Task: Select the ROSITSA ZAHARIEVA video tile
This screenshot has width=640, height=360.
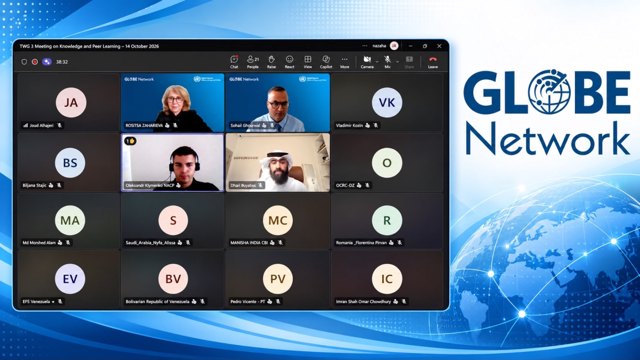Action: click(173, 102)
